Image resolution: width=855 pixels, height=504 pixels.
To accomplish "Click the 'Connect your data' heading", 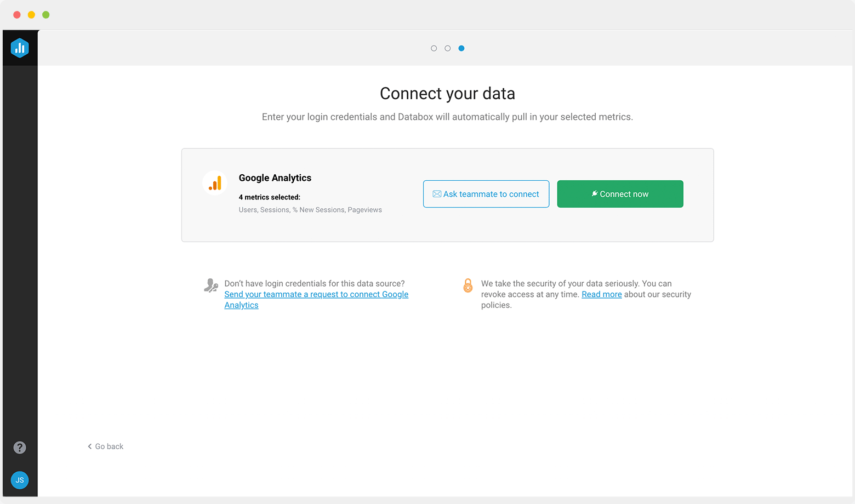I will 447,94.
